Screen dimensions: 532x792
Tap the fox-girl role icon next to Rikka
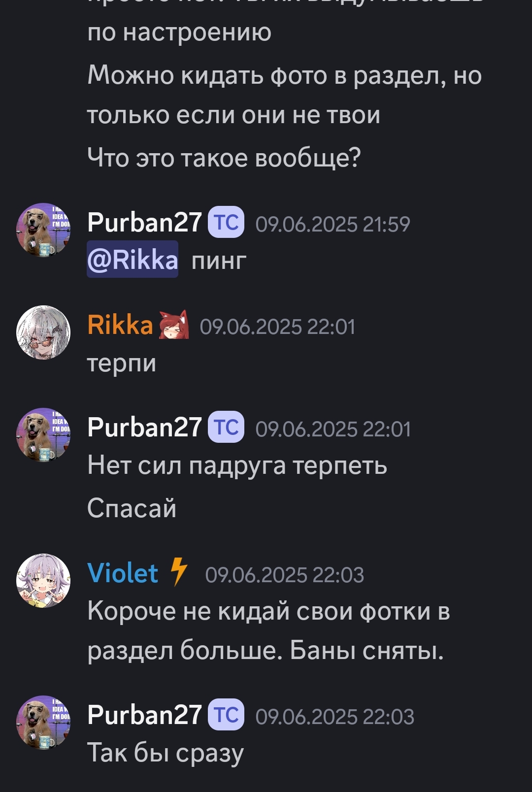(x=174, y=325)
